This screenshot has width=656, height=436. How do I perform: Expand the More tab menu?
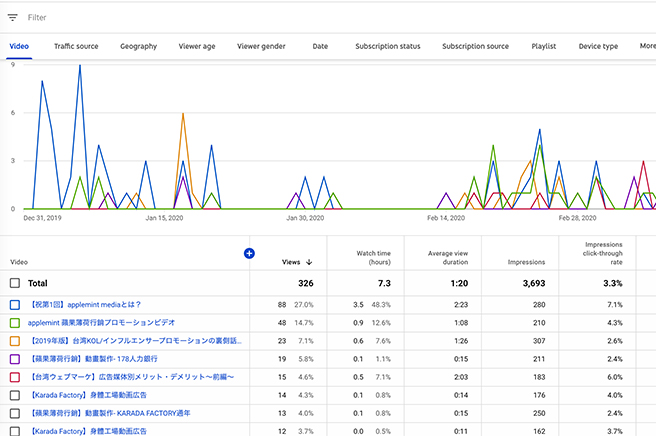[x=647, y=46]
